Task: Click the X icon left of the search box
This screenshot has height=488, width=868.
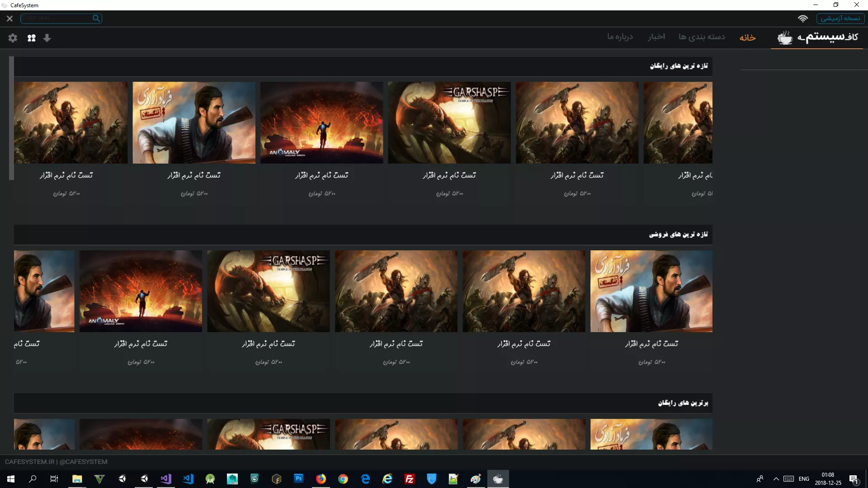Action: point(9,19)
